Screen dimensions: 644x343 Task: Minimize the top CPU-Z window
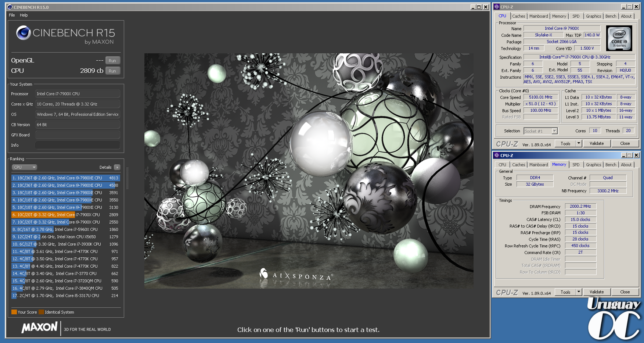[624, 7]
